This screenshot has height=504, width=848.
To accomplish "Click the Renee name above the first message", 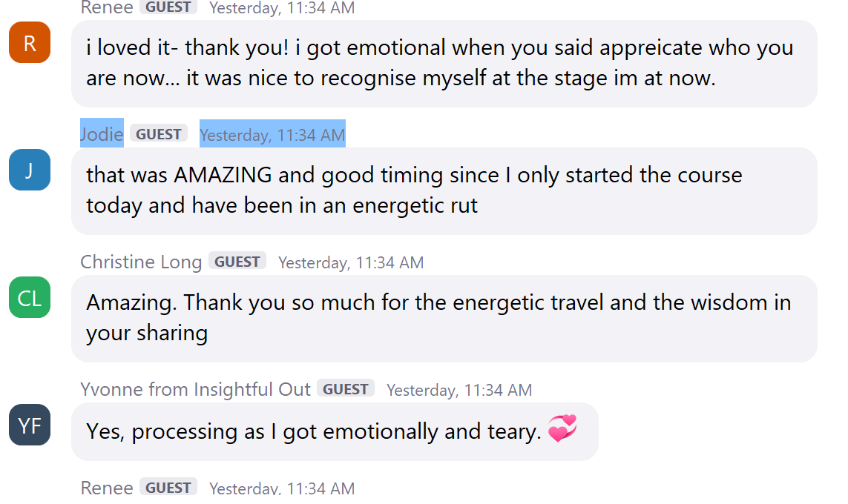I will coord(107,8).
